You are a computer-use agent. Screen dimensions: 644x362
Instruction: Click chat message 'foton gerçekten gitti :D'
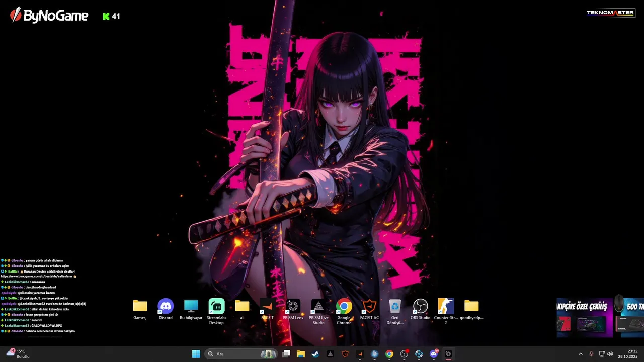41,315
